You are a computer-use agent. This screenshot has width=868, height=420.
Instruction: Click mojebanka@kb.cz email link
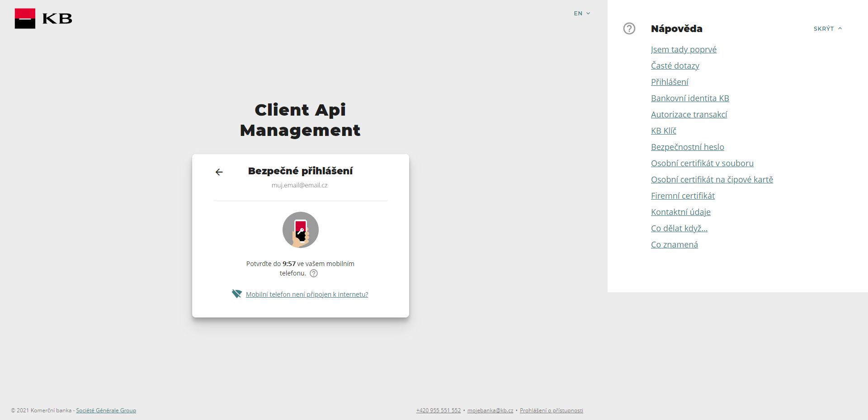tap(490, 411)
